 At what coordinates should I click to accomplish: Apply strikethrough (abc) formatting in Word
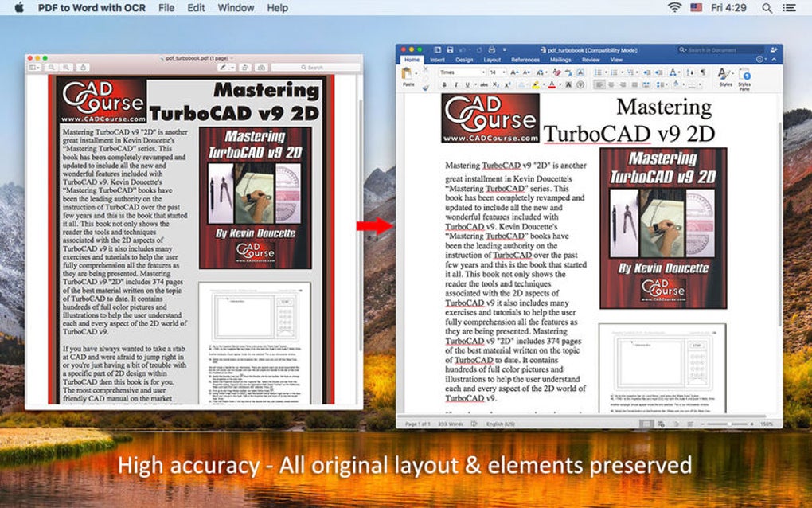click(x=484, y=84)
